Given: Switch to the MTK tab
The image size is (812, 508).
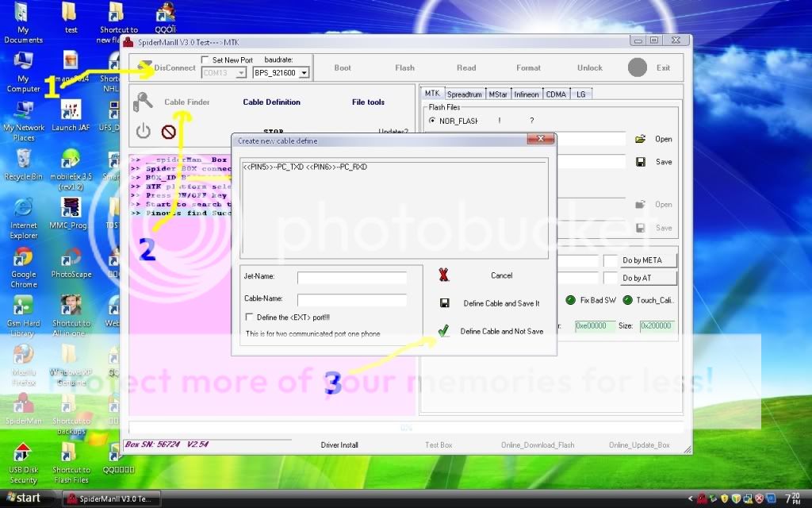Looking at the screenshot, I should coord(432,94).
